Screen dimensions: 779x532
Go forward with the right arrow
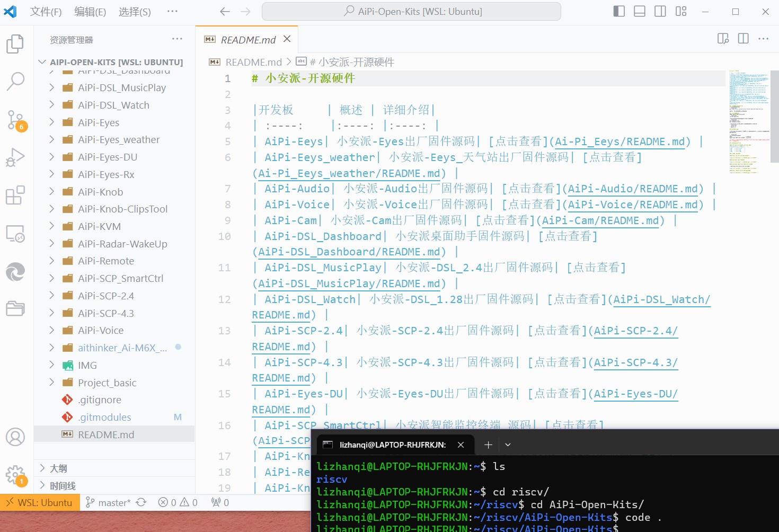point(245,11)
